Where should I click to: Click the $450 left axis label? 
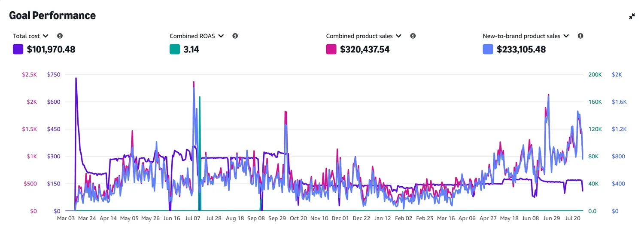point(54,129)
